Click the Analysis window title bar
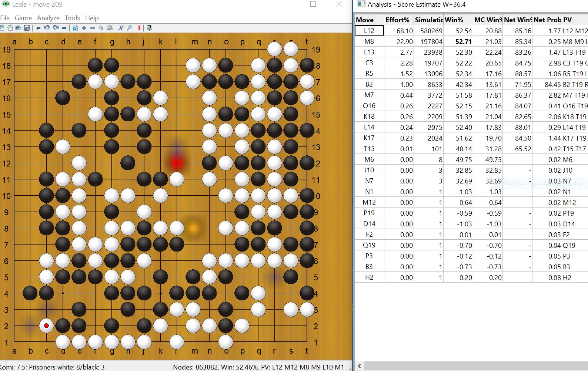The width and height of the screenshot is (588, 371). click(471, 4)
